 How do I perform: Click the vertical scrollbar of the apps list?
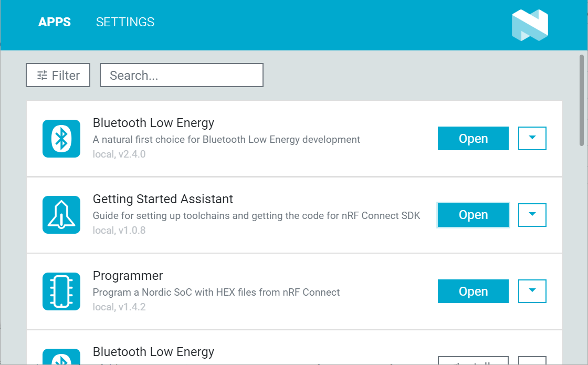coord(582,100)
